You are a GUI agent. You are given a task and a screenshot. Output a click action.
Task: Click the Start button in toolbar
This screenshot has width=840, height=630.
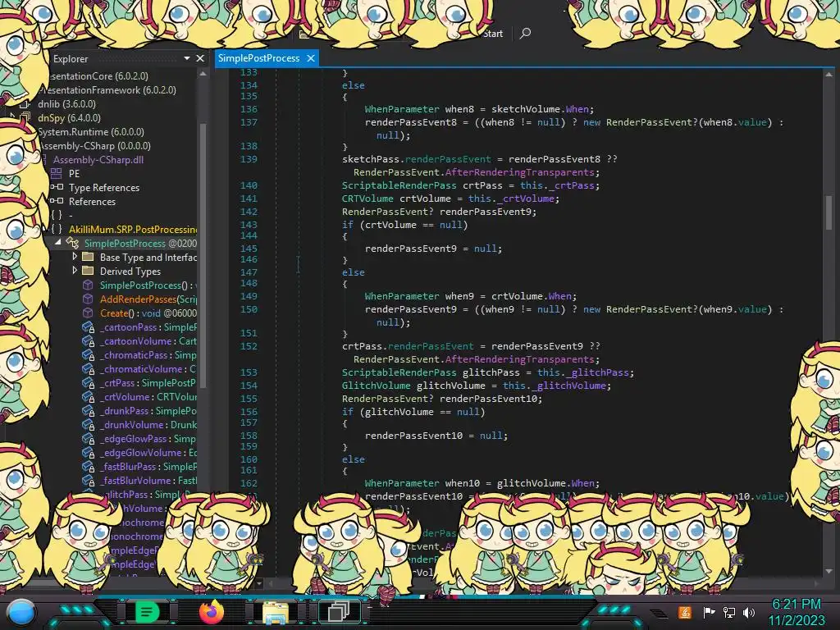coord(493,34)
